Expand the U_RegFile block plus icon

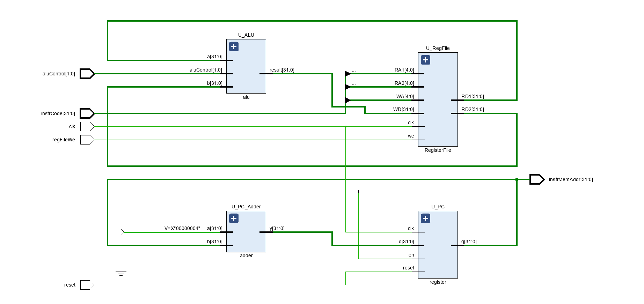(425, 60)
